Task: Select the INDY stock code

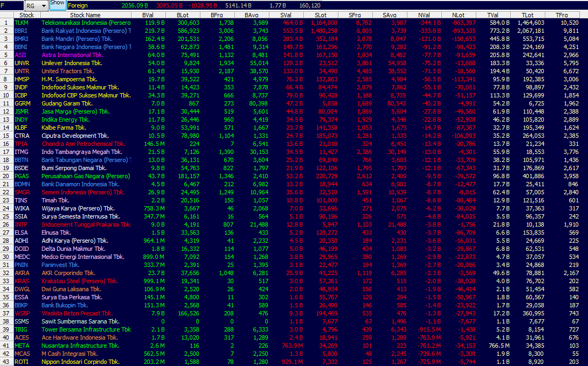Action: click(x=22, y=119)
